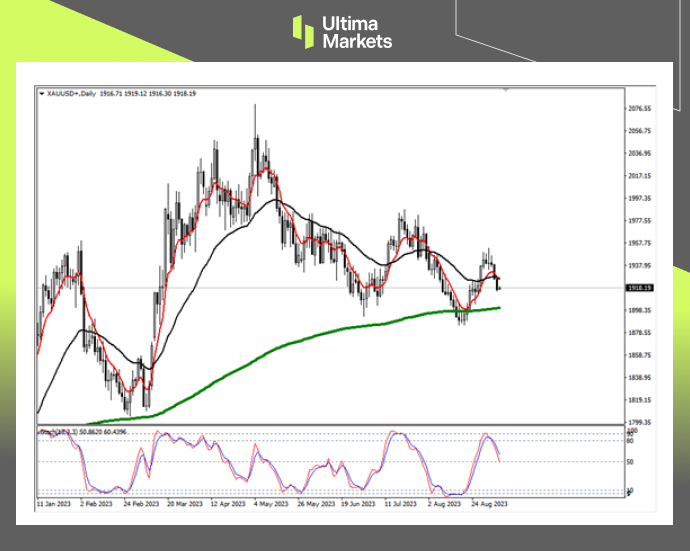Click the 11 Jan 2023 date on time axis
Image resolution: width=690 pixels, height=551 pixels.
tap(55, 505)
